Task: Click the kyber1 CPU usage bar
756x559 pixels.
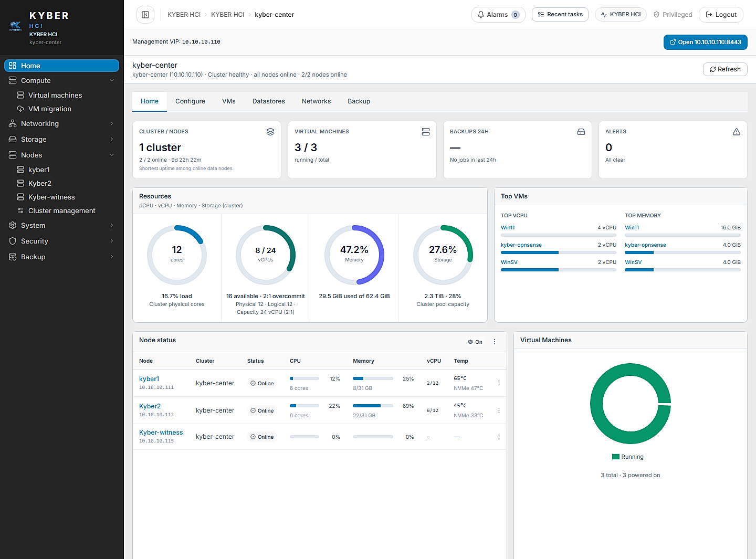Action: [x=304, y=378]
